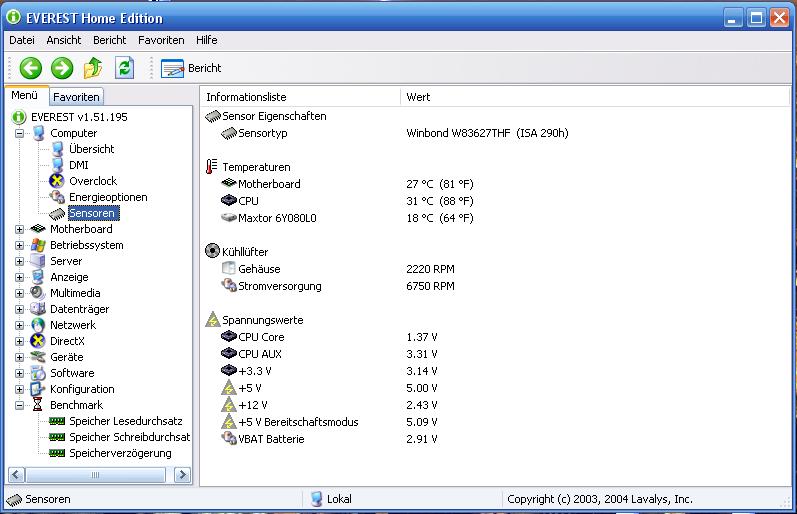Click the Server tree icon

(x=38, y=261)
